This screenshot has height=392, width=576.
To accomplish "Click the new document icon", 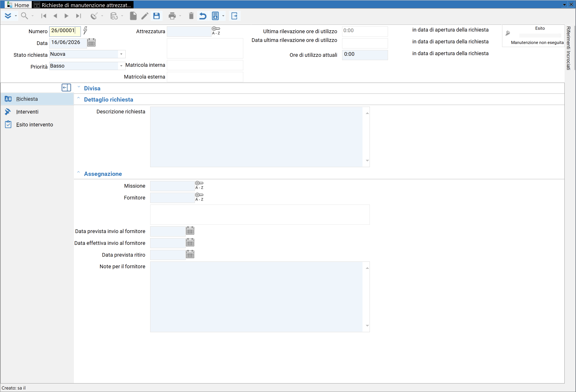I will (133, 16).
